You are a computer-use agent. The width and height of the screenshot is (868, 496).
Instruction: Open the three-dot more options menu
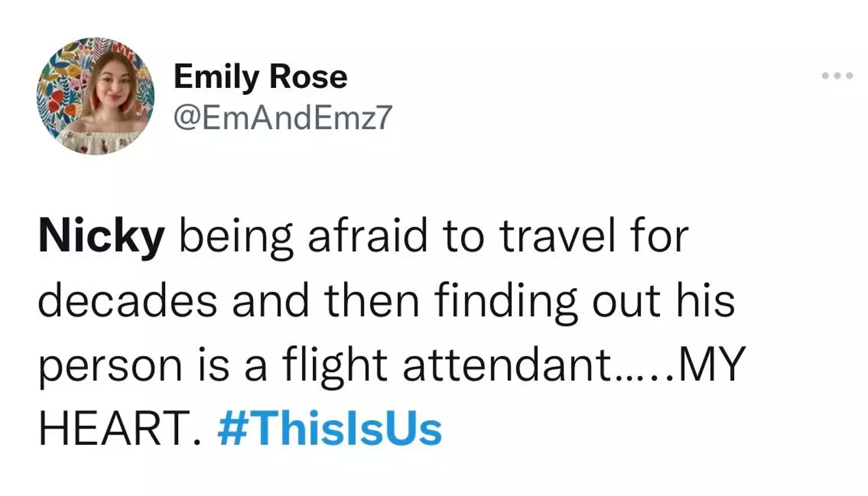(837, 76)
